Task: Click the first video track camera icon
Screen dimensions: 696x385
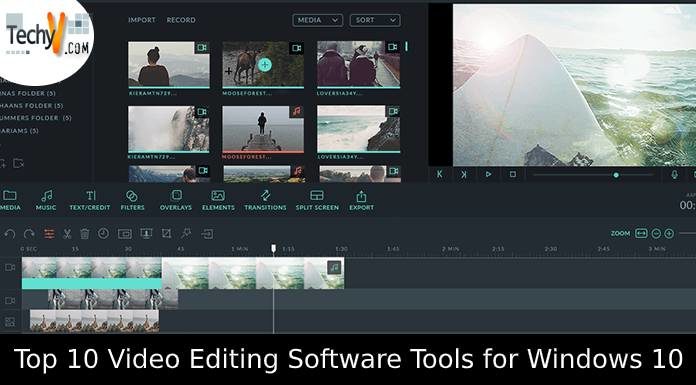Action: (x=10, y=267)
